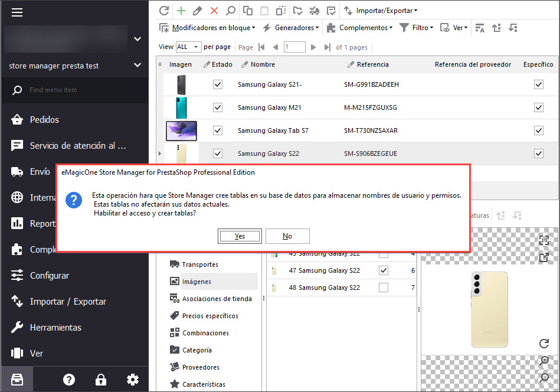Toggle Estado checkbox for Samsung Galaxy M21
The width and height of the screenshot is (560, 392).
pyautogui.click(x=218, y=107)
